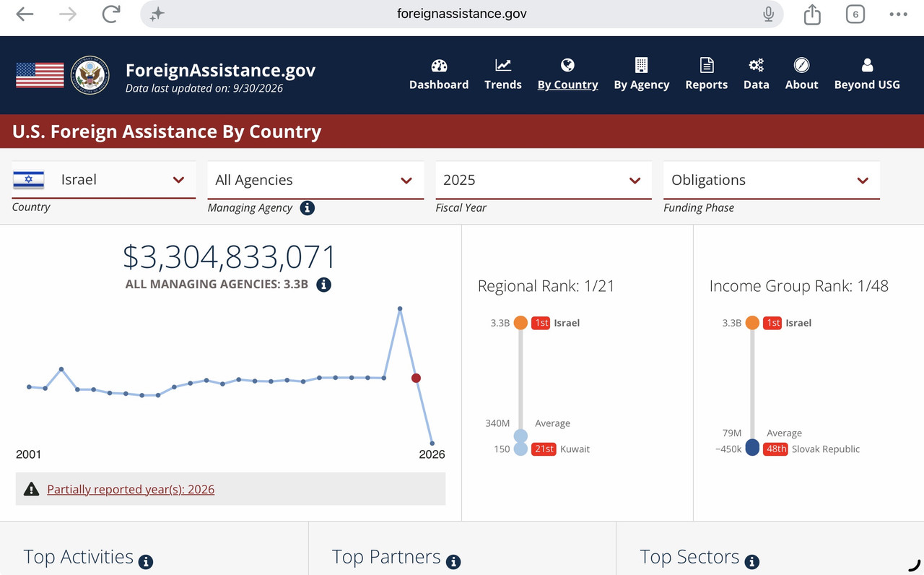Open the Data gears icon
Viewport: 924px width, 575px height.
(x=756, y=66)
